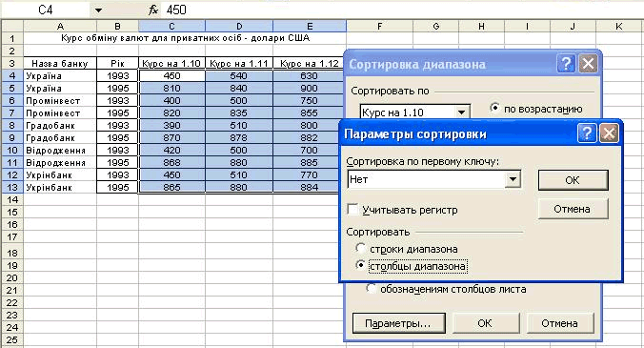Click the Name Box showing C4
The width and height of the screenshot is (644, 348).
tap(45, 10)
